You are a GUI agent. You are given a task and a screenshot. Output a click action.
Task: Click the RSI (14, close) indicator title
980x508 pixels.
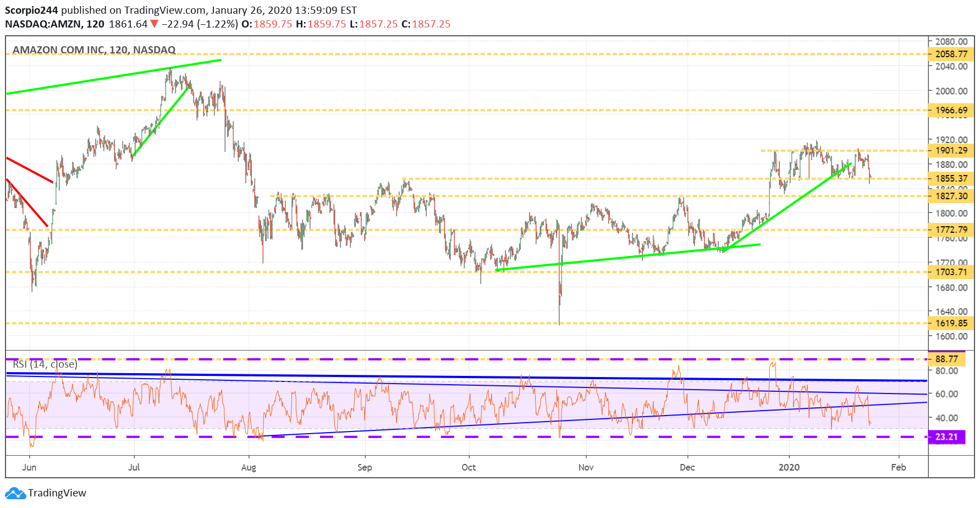pos(45,364)
